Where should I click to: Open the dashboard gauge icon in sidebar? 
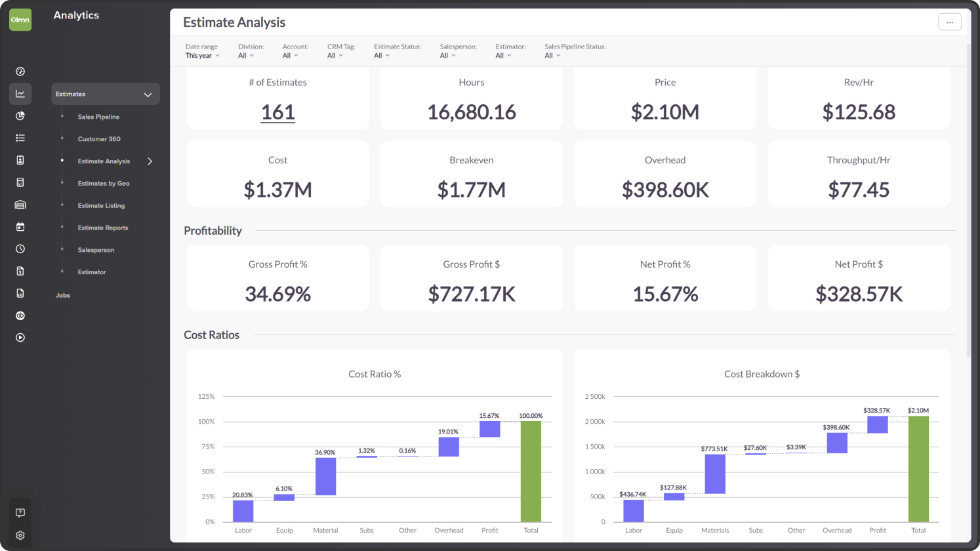point(20,71)
